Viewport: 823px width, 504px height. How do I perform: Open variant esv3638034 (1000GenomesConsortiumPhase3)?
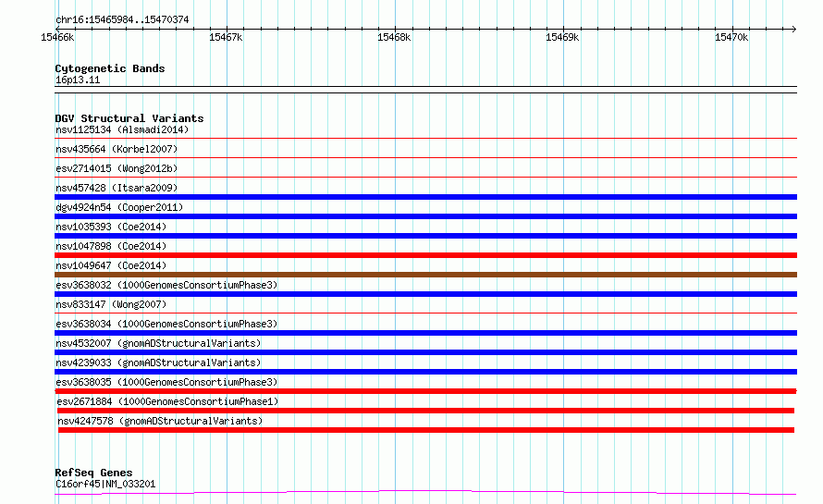166,324
